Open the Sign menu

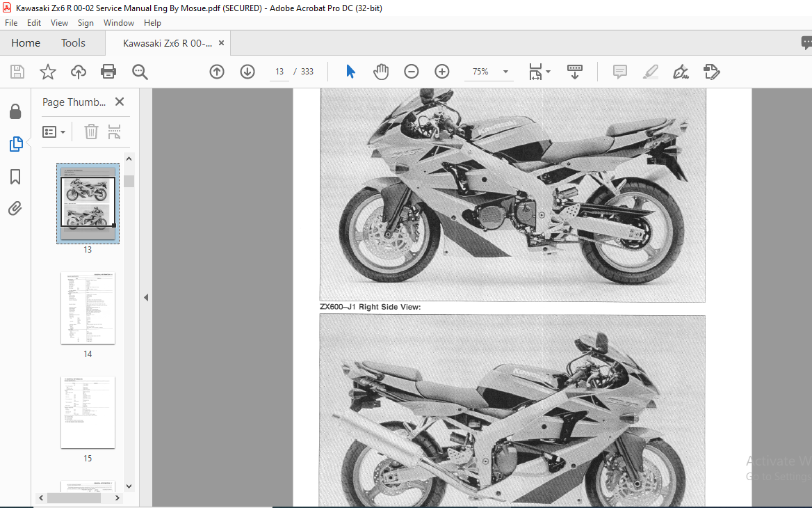click(x=86, y=23)
